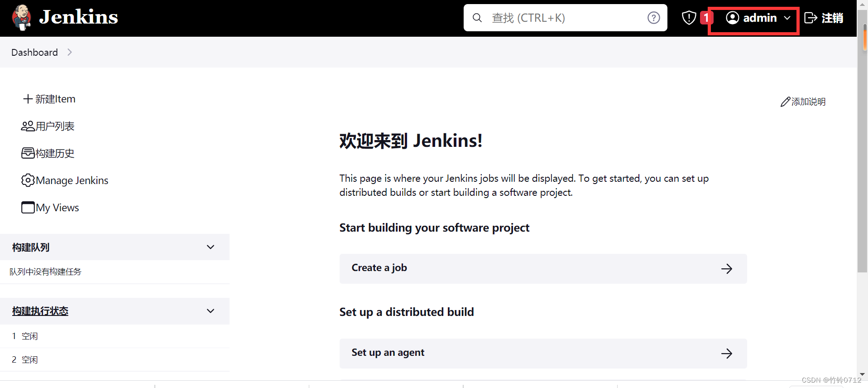This screenshot has height=388, width=868.
Task: Open 构建历史 sidebar entry
Action: 55,153
